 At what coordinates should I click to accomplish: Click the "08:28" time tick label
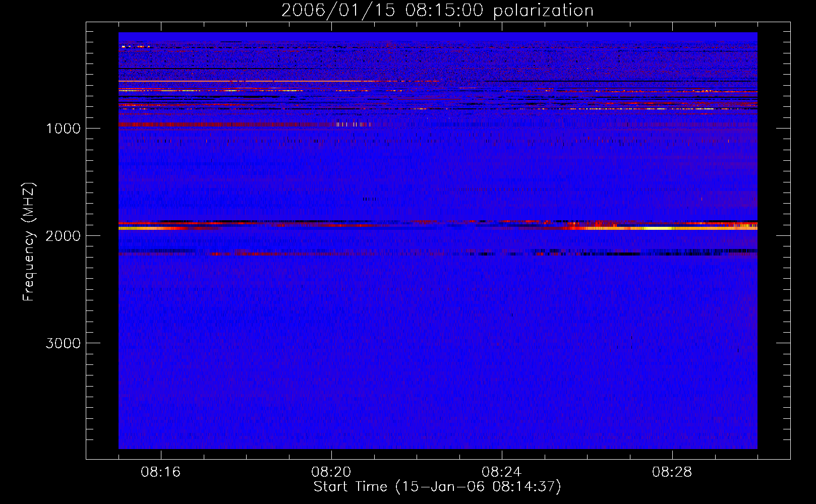click(x=672, y=472)
